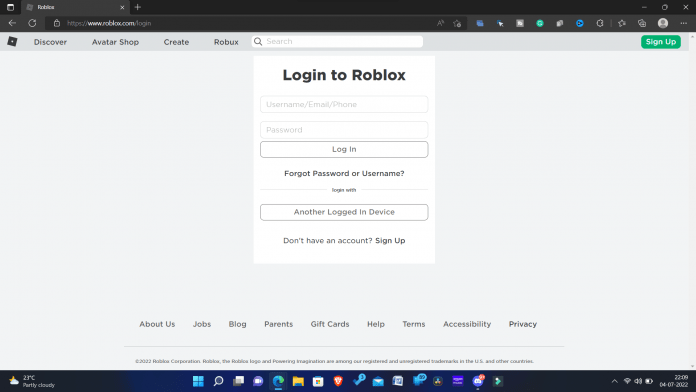This screenshot has height=392, width=696.
Task: Focus the Password field
Action: pos(344,130)
